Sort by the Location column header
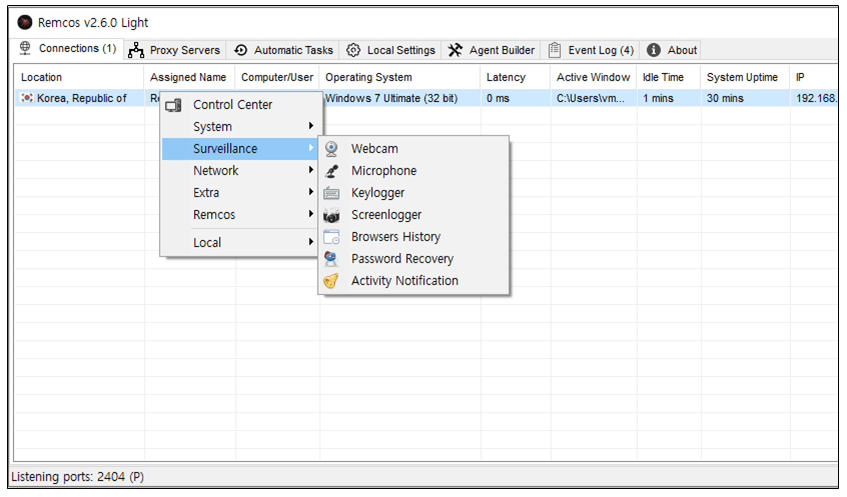847x497 pixels. pyautogui.click(x=79, y=77)
